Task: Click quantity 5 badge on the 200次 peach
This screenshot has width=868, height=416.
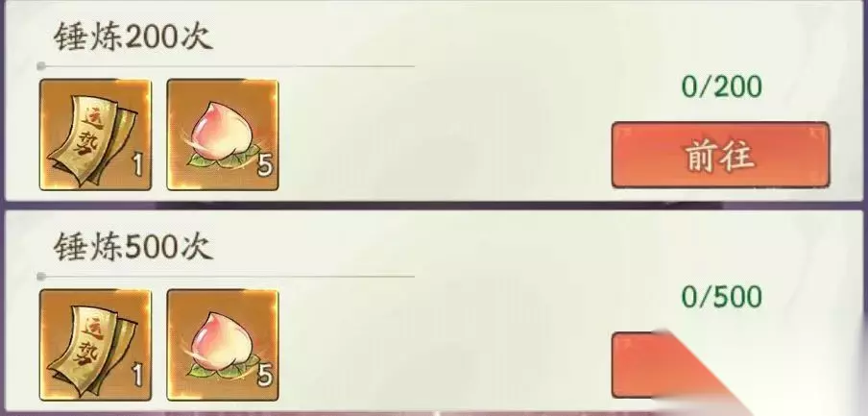Action: (x=265, y=165)
